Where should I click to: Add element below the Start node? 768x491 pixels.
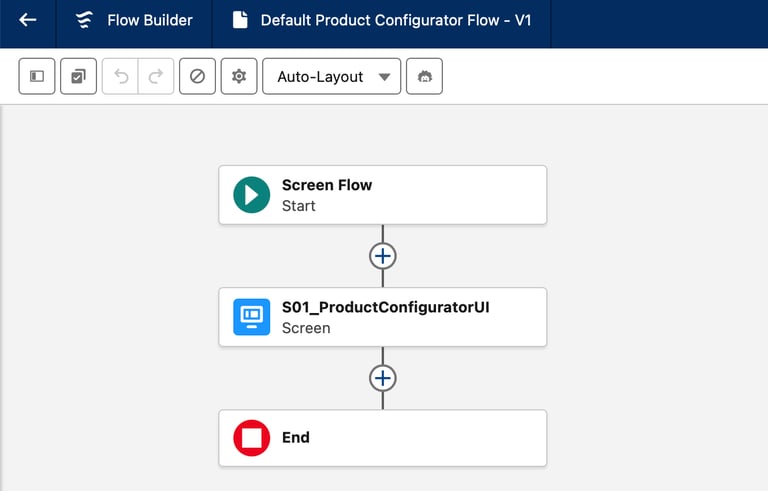click(x=382, y=256)
